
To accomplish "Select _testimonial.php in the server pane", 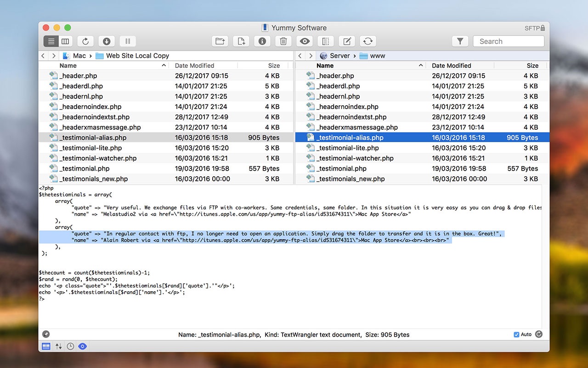I will point(422,168).
